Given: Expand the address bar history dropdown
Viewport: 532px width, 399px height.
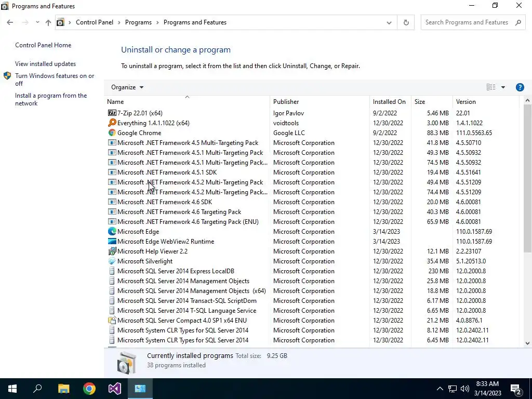Looking at the screenshot, I should click(389, 23).
